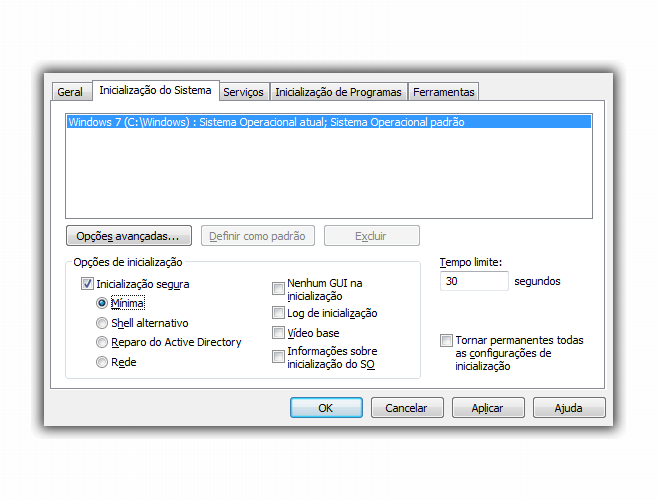The height and width of the screenshot is (500, 658).
Task: Enable Informações sobre inicialização do SO
Action: coord(278,357)
